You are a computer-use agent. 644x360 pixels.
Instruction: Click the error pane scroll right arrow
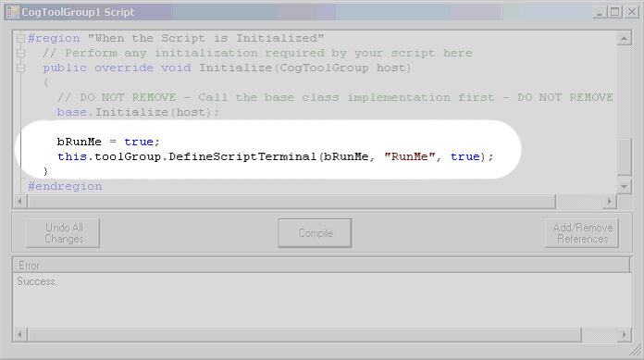point(625,334)
